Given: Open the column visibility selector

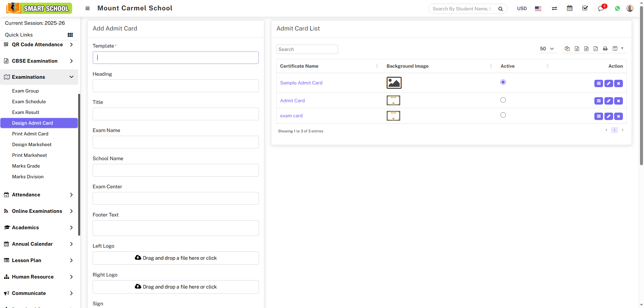Looking at the screenshot, I should pos(615,49).
